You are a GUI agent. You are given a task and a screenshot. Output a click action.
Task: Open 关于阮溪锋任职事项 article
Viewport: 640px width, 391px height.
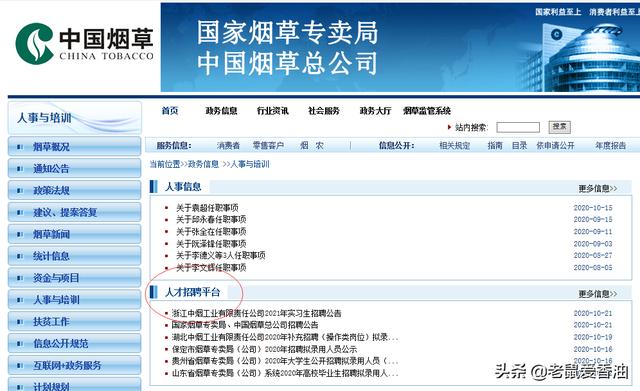211,244
